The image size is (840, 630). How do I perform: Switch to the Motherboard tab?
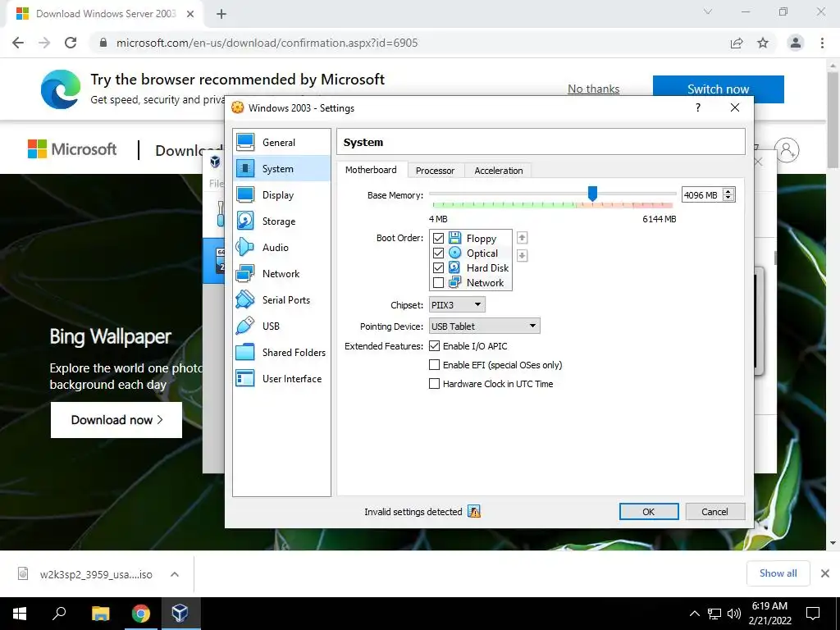click(x=372, y=170)
